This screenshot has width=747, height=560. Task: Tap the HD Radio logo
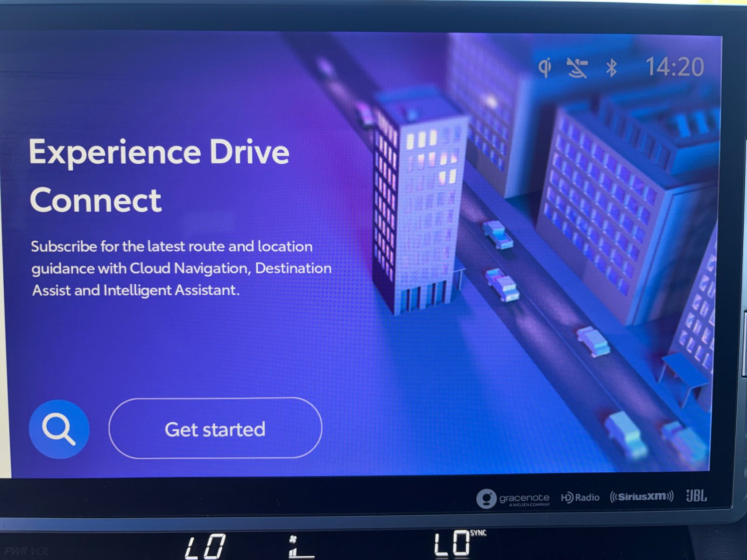pos(580,497)
